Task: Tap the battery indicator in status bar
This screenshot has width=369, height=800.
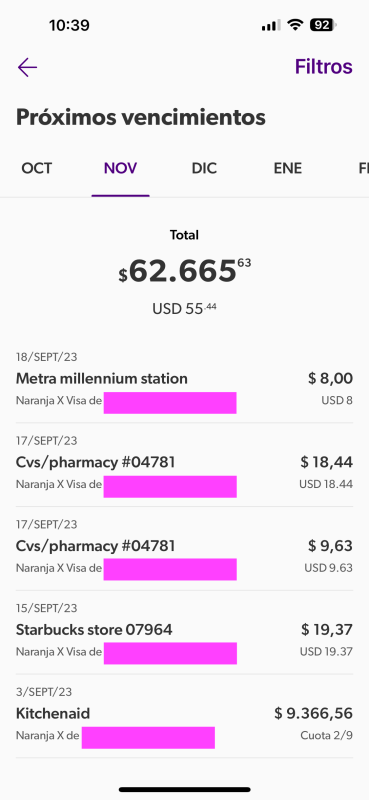Action: tap(323, 24)
